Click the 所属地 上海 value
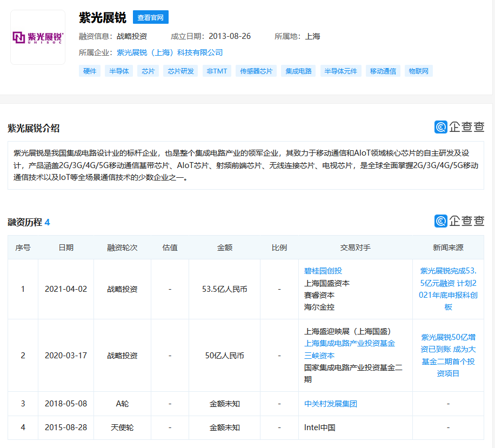This screenshot has height=448, width=495. (312, 36)
